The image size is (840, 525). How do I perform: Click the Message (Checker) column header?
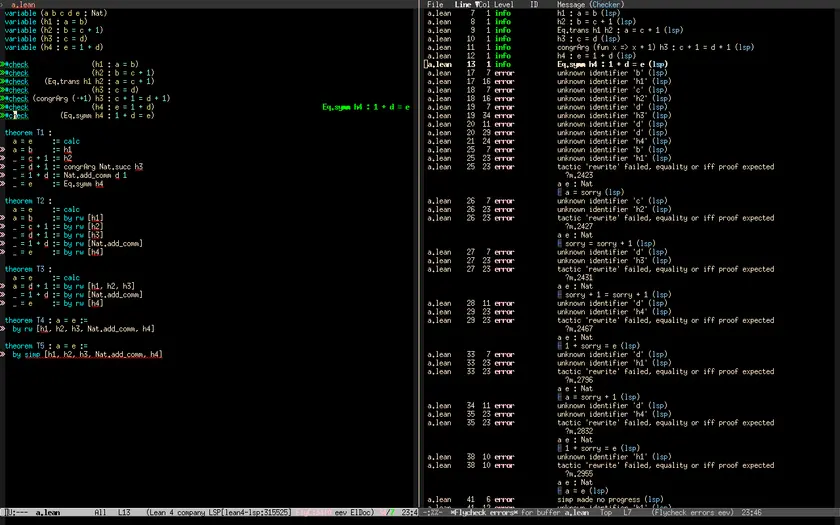(590, 4)
